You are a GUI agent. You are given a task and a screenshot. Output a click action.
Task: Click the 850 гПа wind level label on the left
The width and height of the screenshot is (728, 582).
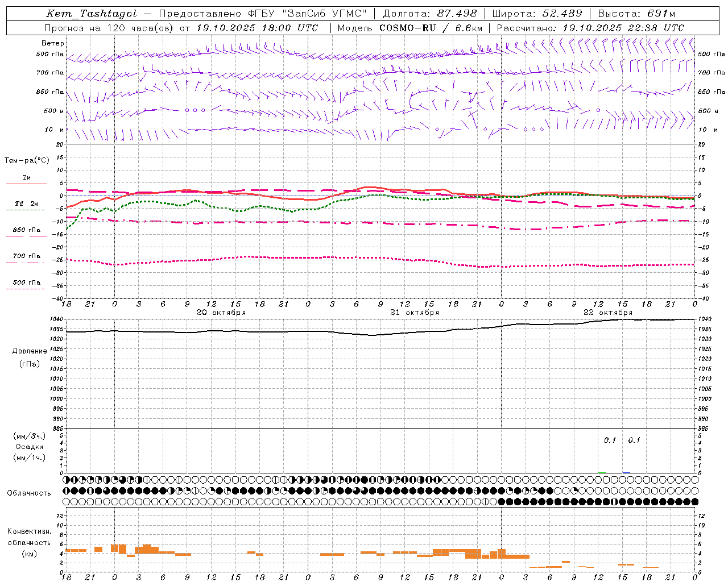tap(50, 92)
